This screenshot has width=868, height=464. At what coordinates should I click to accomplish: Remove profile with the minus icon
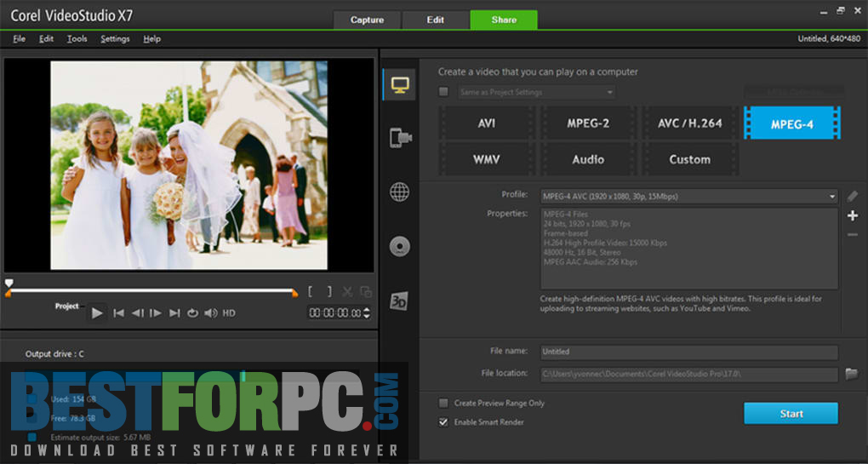(853, 235)
